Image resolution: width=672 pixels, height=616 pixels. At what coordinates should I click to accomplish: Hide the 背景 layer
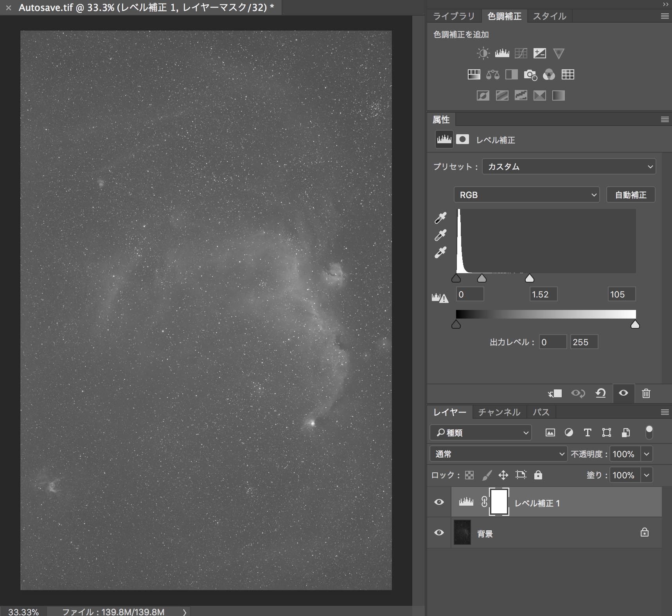click(x=439, y=533)
